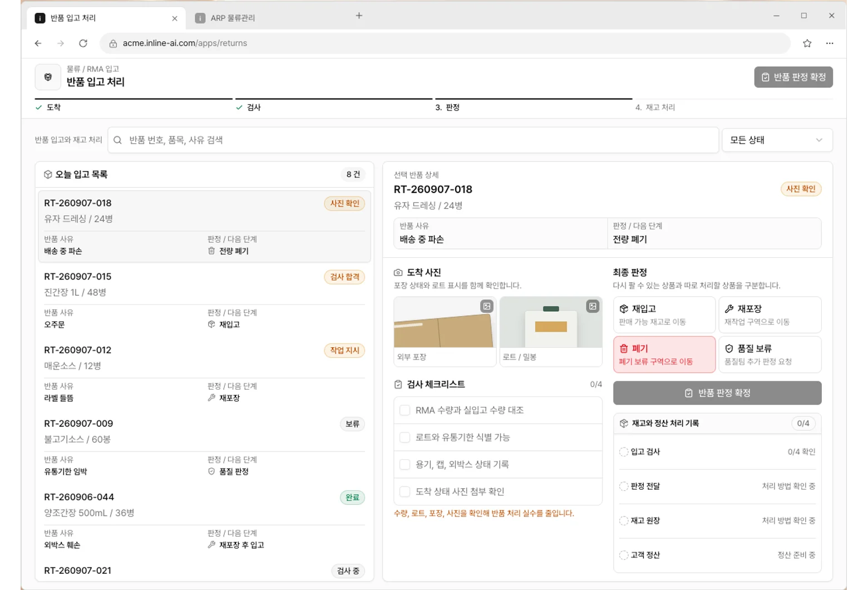Open the browser three-dot menu
The height and width of the screenshot is (590, 868).
[830, 43]
